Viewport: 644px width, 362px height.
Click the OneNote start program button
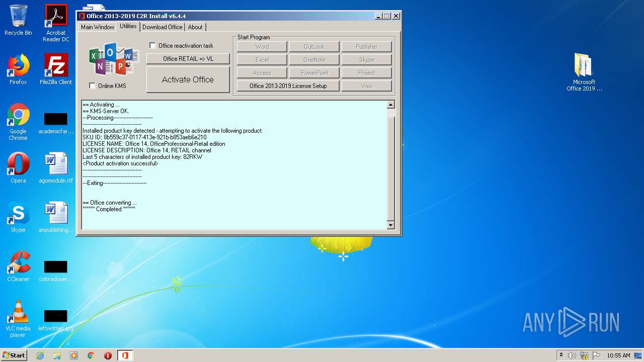(x=314, y=60)
